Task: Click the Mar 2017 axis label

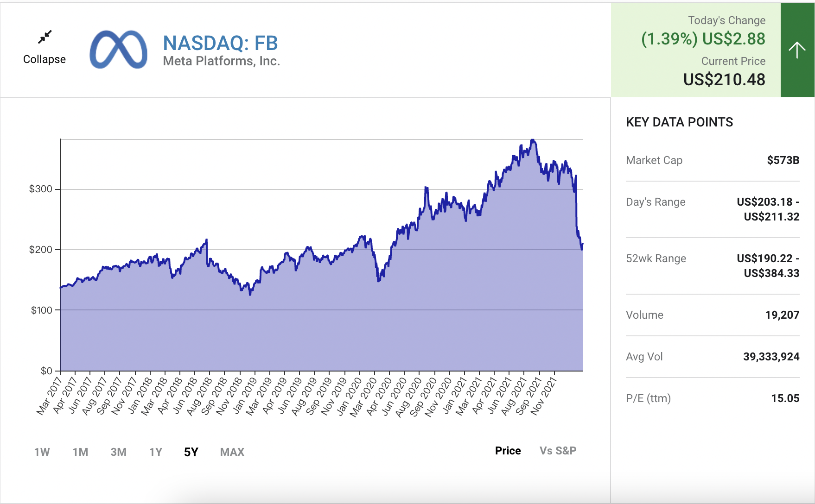Action: (x=50, y=395)
